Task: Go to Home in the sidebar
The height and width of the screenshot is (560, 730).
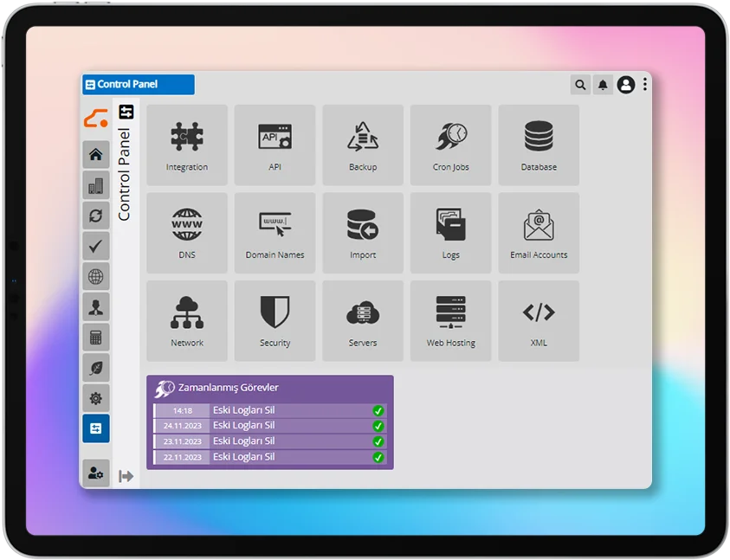Action: tap(96, 155)
